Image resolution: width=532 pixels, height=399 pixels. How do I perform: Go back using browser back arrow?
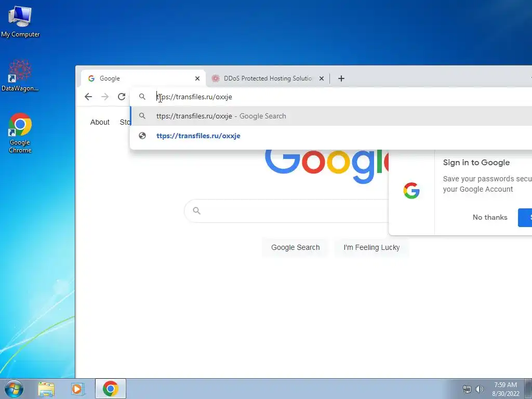click(88, 97)
